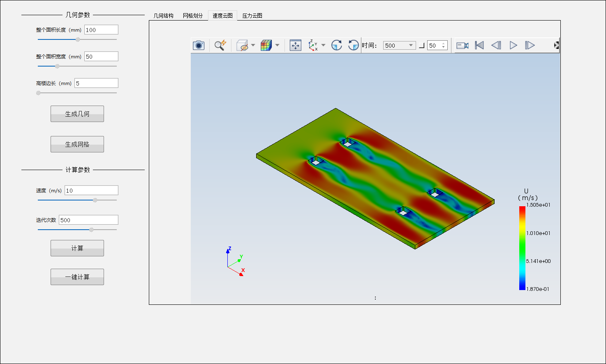Click the U (m/s) legend title

[x=527, y=194]
